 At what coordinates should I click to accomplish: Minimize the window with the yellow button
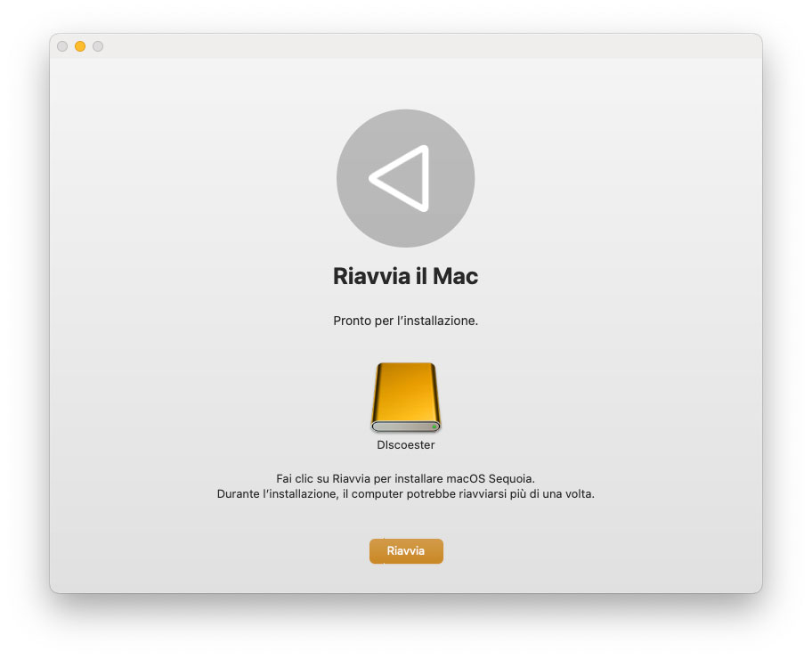80,46
